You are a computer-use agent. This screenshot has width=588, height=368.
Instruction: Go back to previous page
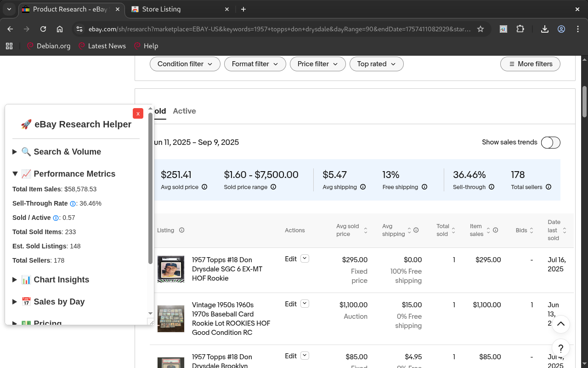[10, 29]
